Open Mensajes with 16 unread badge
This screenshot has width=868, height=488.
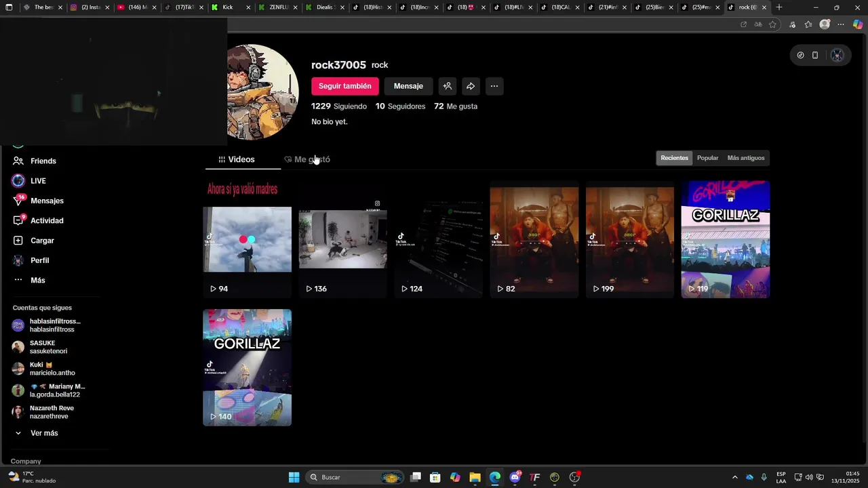point(38,201)
